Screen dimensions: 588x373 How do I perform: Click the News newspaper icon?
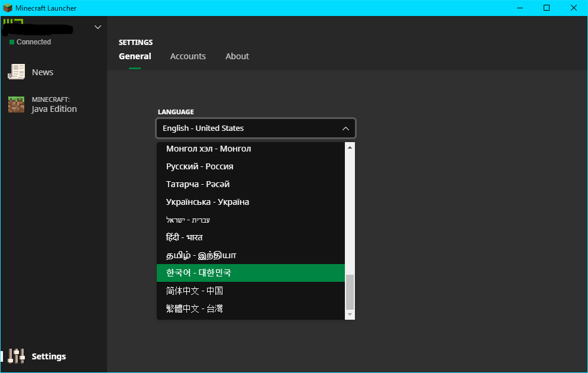[x=16, y=72]
